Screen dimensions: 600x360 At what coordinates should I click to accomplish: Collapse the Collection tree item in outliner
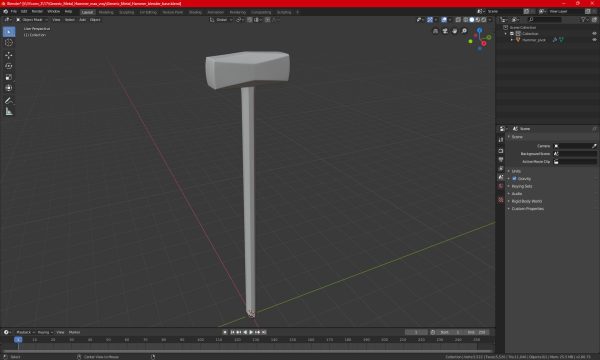[x=506, y=34]
